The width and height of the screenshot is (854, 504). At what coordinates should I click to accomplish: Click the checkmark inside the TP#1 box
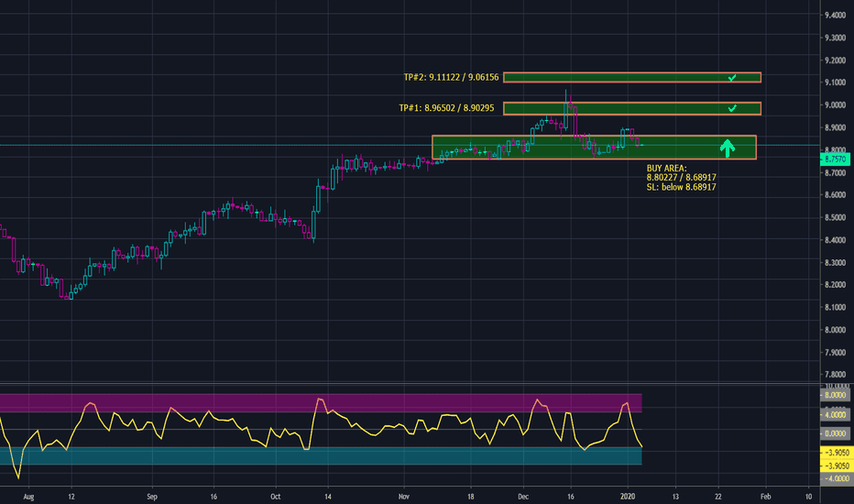[x=731, y=108]
